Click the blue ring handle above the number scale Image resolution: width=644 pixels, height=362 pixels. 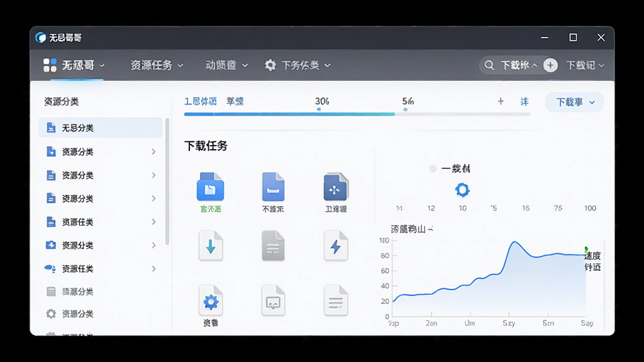tap(462, 190)
